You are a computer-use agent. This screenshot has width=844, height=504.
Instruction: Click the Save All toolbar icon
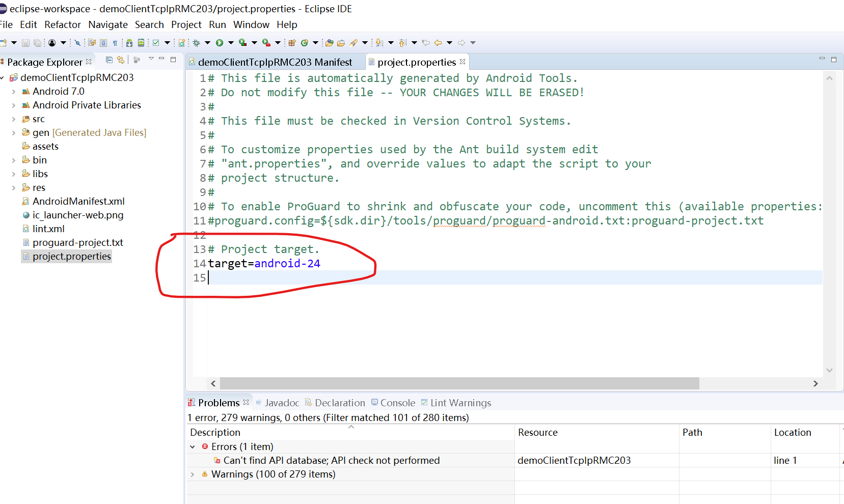pos(37,43)
